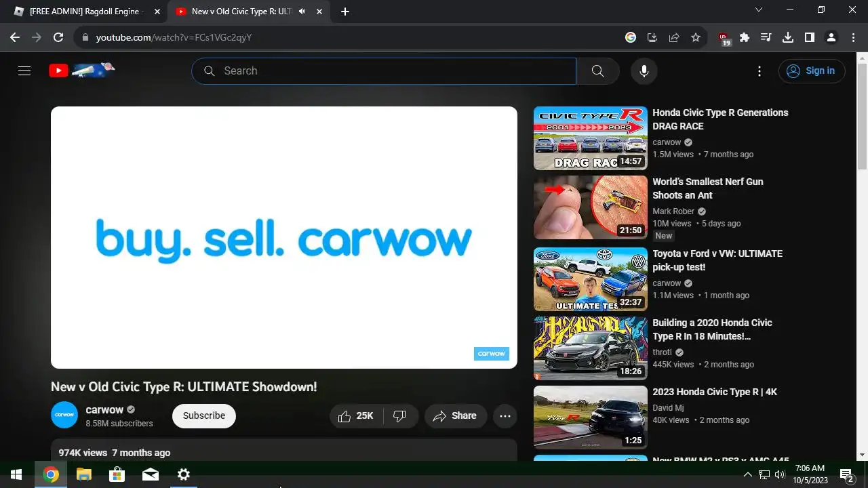This screenshot has width=868, height=488.
Task: Like the video with thumbs up
Action: pos(357,415)
